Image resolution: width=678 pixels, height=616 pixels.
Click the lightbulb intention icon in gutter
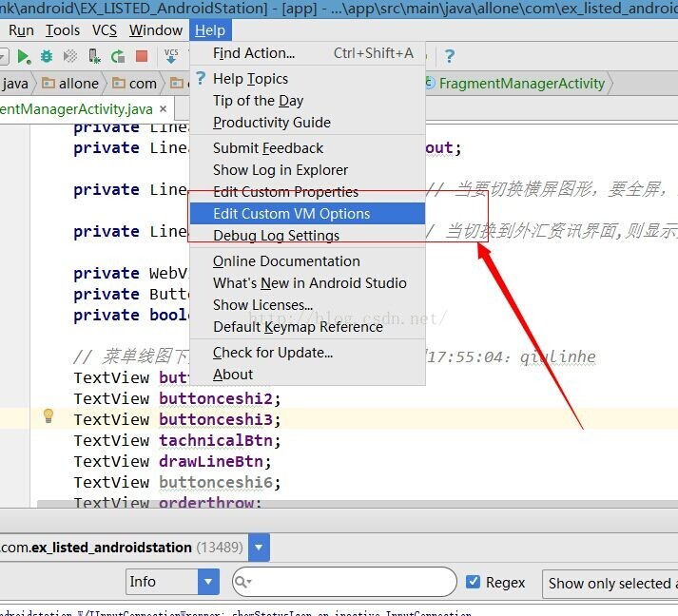pyautogui.click(x=48, y=415)
